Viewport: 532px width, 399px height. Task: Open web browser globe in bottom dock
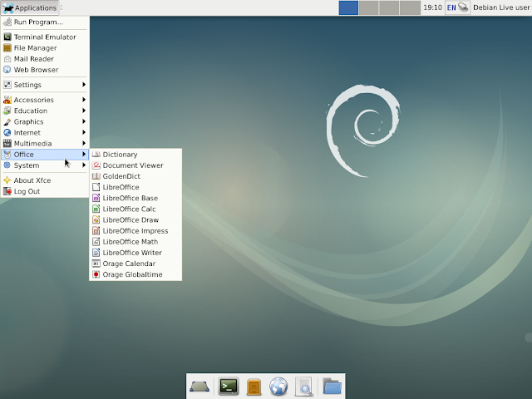coord(278,387)
